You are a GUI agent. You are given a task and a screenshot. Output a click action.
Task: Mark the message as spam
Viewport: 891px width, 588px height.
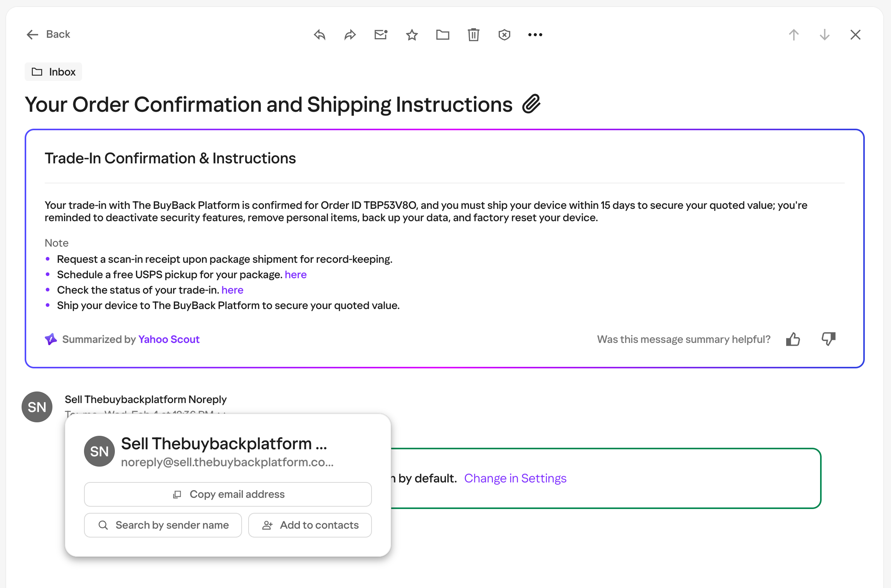click(x=504, y=35)
